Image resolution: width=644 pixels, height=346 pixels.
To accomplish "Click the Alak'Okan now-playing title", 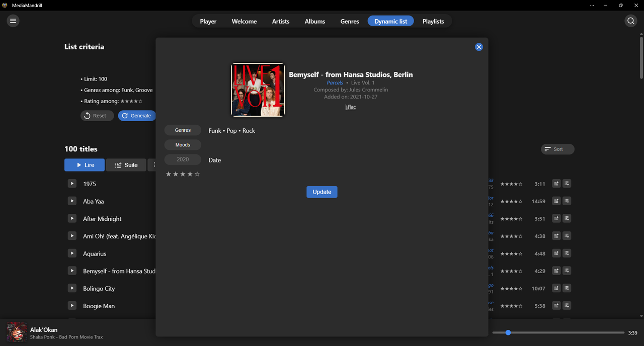I will pos(44,330).
